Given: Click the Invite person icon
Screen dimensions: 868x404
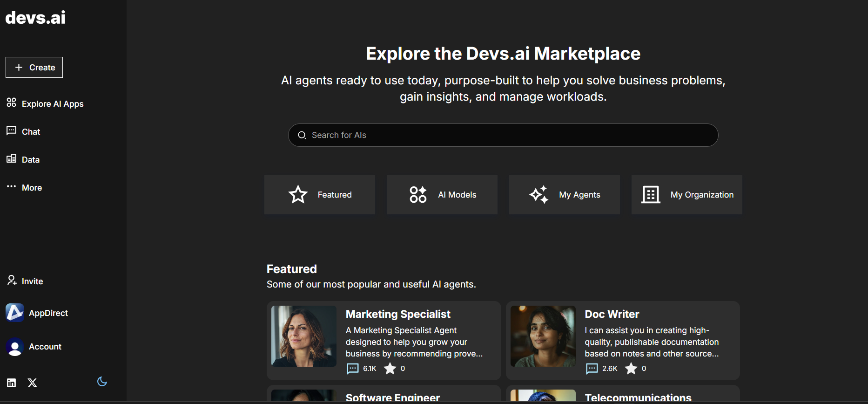Looking at the screenshot, I should (x=12, y=280).
